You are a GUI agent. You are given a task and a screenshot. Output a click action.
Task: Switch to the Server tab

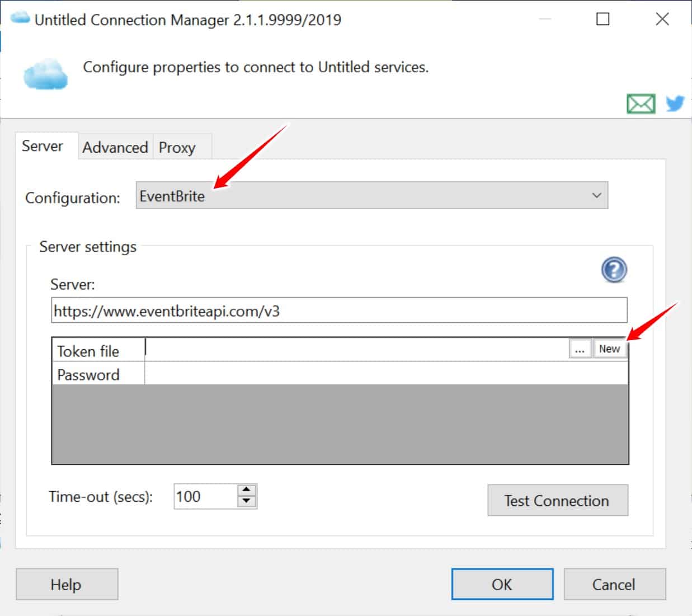(43, 146)
